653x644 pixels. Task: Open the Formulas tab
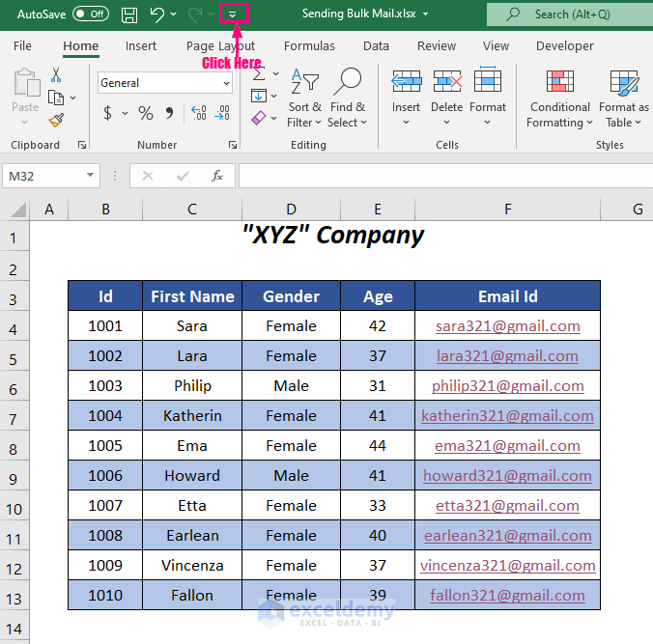pos(309,45)
